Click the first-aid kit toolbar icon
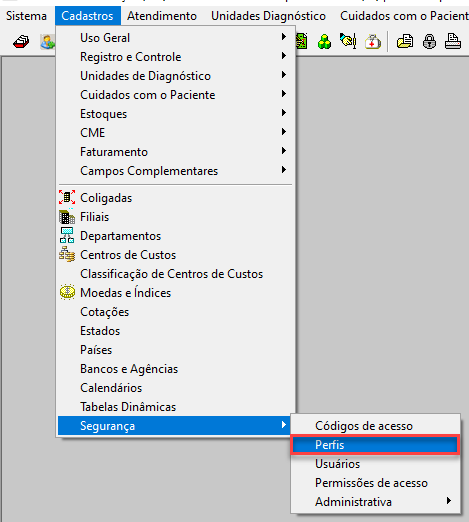The width and height of the screenshot is (469, 522). (x=373, y=42)
